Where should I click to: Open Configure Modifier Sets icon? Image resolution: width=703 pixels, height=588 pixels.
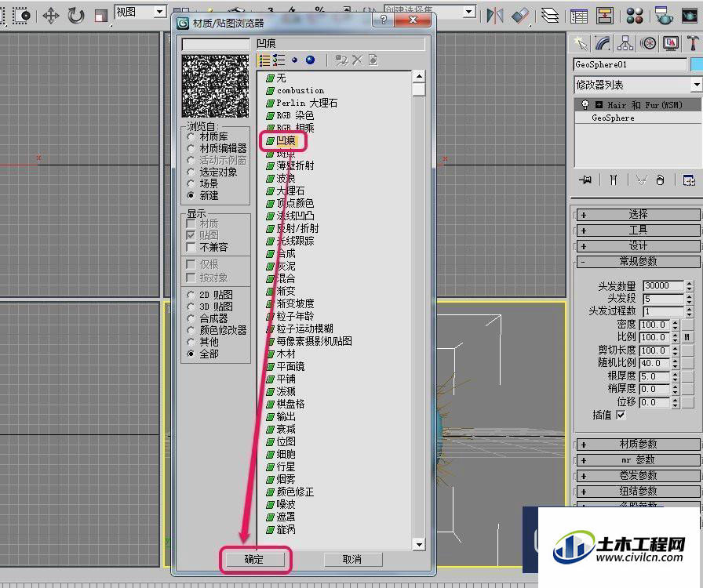689,180
